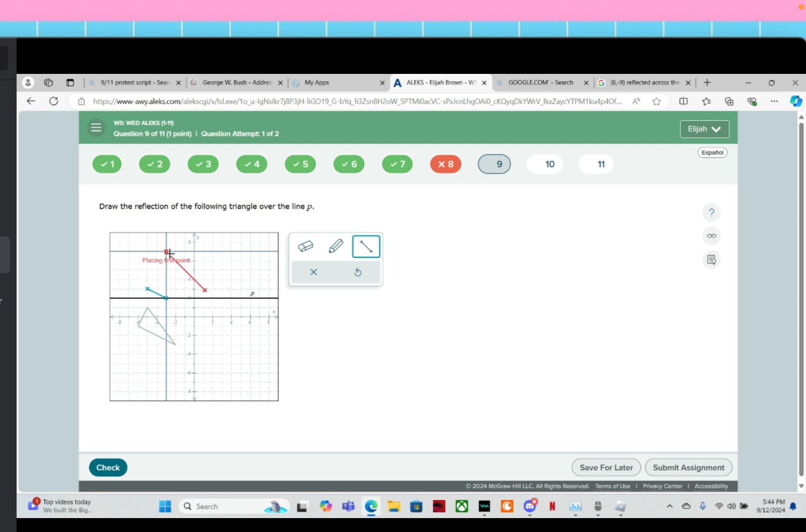Open Privacy Center link

[x=662, y=486]
